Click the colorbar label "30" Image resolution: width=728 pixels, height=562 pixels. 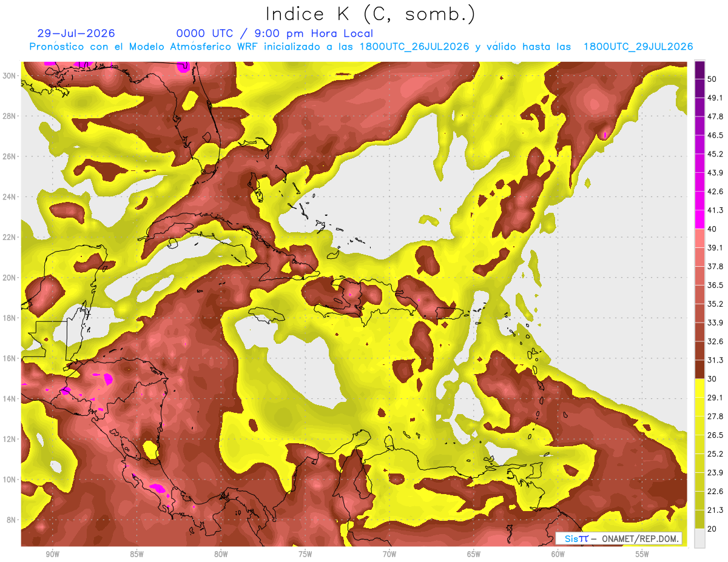[x=712, y=379]
